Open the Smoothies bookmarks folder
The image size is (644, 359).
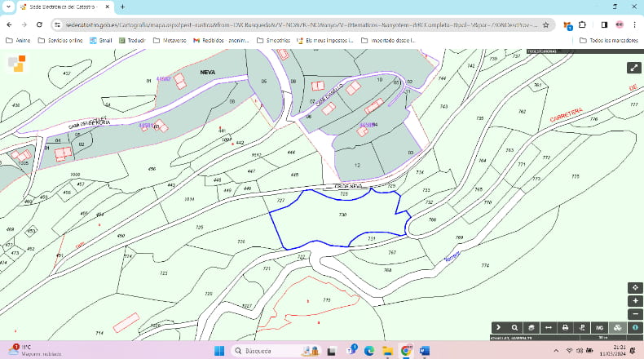pyautogui.click(x=274, y=40)
